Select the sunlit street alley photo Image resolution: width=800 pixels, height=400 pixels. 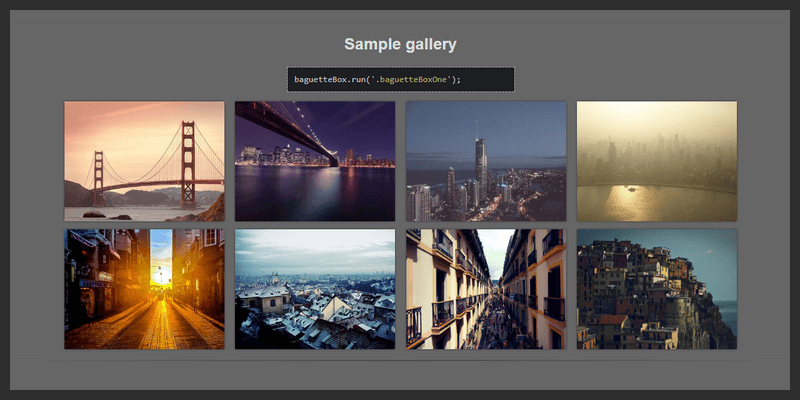[x=144, y=289]
